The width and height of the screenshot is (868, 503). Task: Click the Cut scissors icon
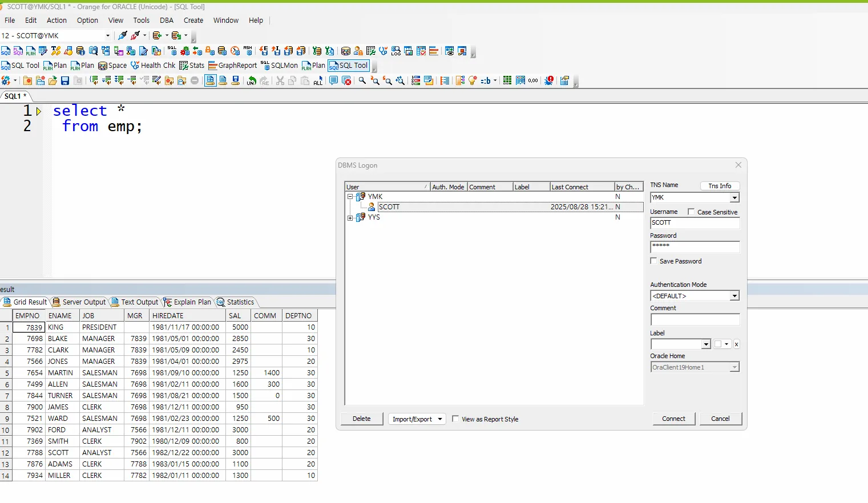coord(280,81)
